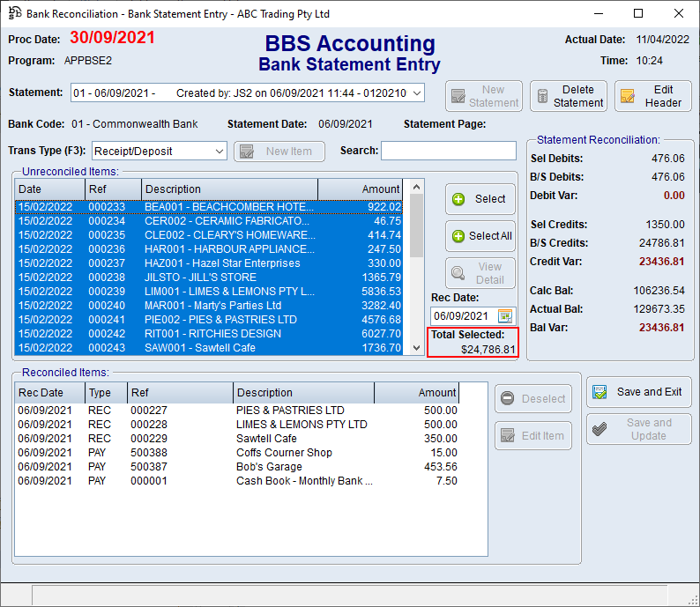Click the Save and Exit disk icon
Image resolution: width=700 pixels, height=607 pixels.
click(599, 392)
